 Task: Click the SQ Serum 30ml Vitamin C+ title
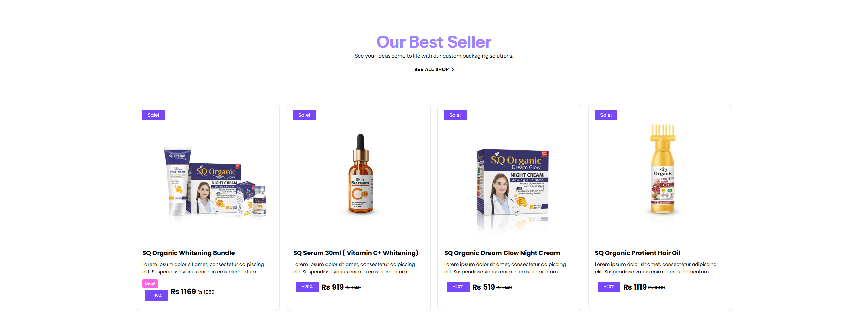356,253
